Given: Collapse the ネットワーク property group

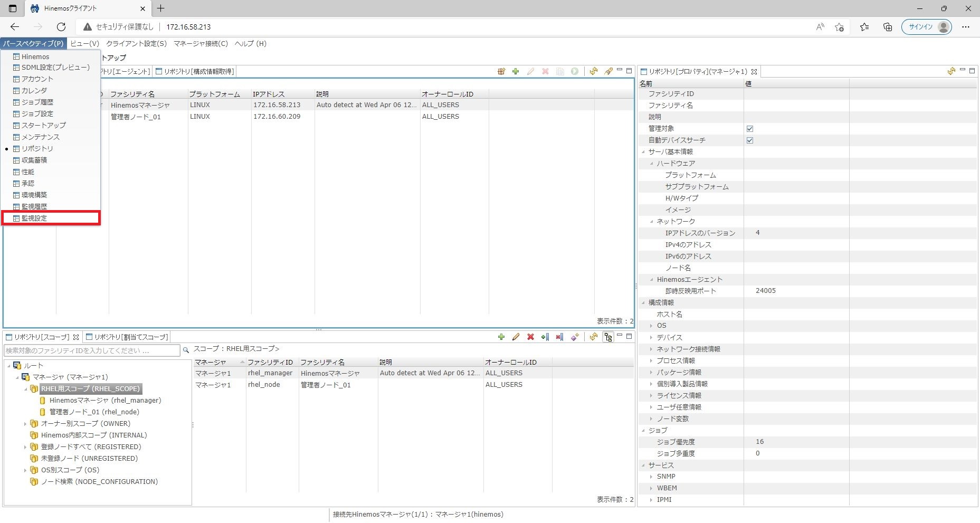Looking at the screenshot, I should pos(652,222).
